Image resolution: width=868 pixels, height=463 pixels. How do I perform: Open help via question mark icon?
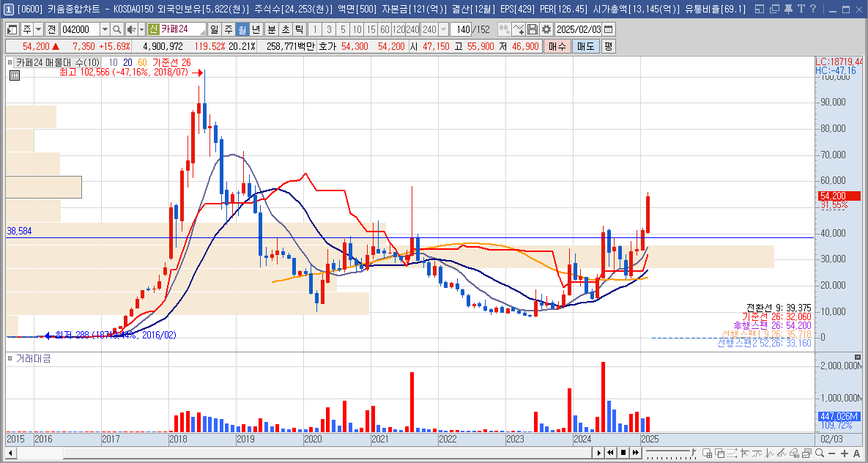coord(812,9)
